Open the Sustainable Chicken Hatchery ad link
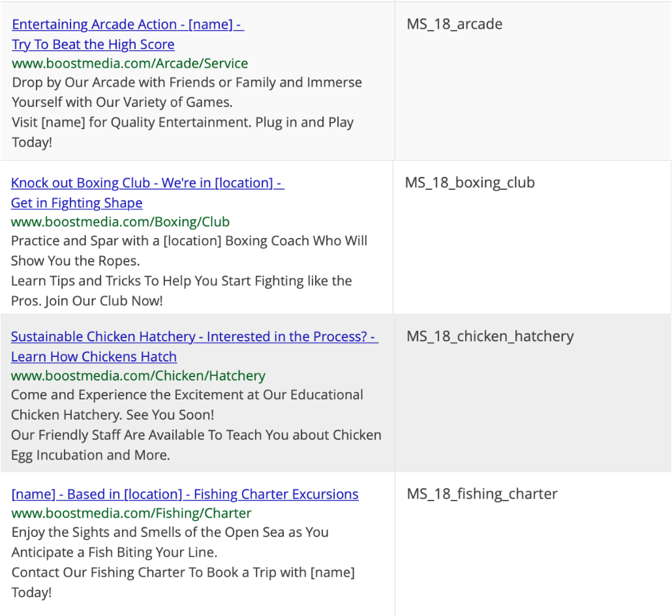 [x=193, y=336]
